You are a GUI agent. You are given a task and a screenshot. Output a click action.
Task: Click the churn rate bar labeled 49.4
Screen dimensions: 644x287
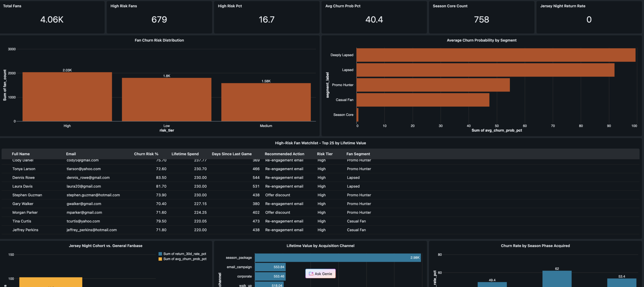492,284
